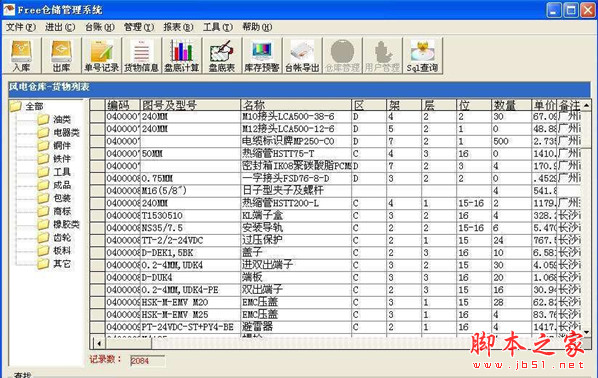This screenshot has height=378, width=598.
Task: Open the 报表(B) menu
Action: point(178,27)
